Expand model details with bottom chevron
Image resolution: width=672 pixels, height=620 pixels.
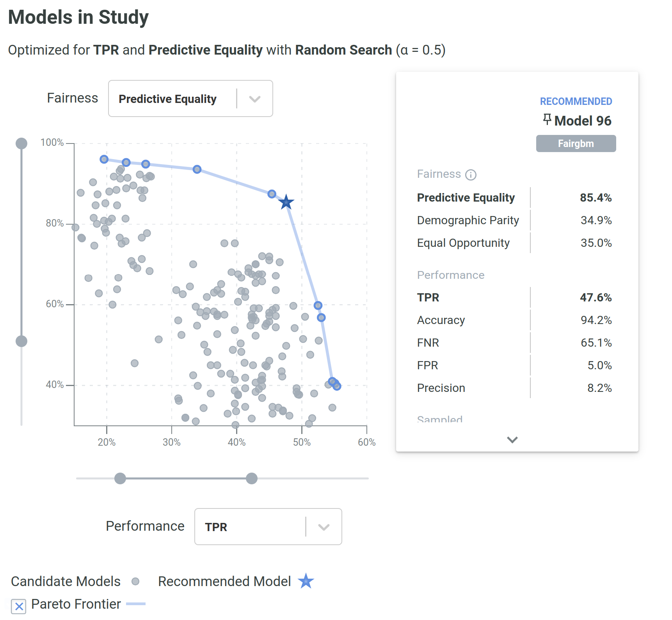pos(512,440)
